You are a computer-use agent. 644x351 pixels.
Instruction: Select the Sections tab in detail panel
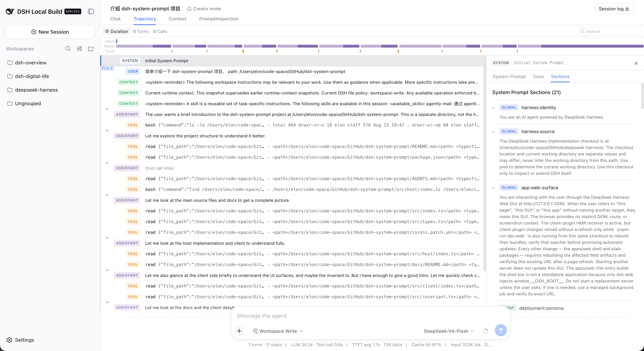click(x=560, y=77)
